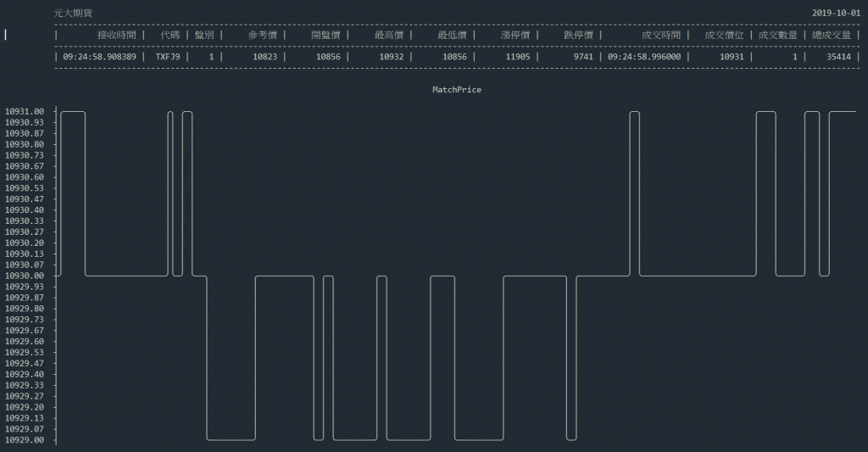The image size is (868, 452).
Task: Click the match price value 10931
Action: click(732, 57)
